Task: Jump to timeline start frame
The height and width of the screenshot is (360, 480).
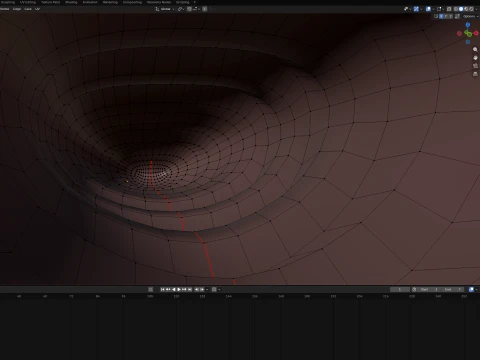Action: 163,289
